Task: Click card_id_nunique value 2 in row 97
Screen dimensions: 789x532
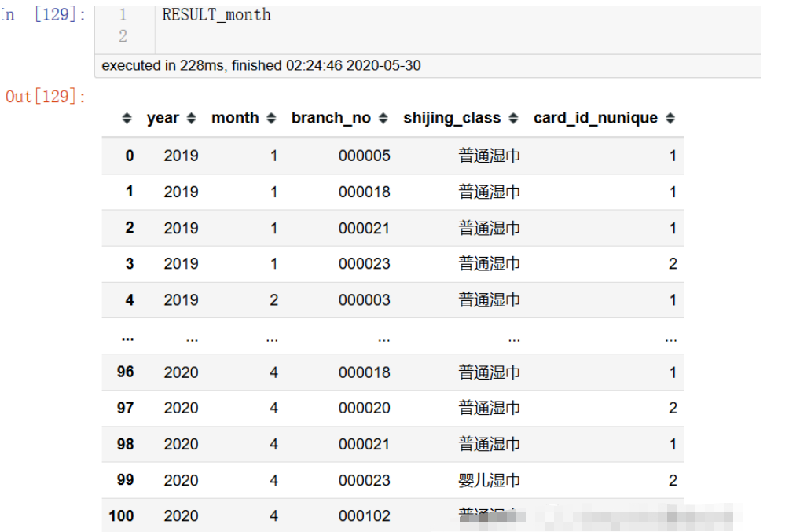Action: coord(673,408)
